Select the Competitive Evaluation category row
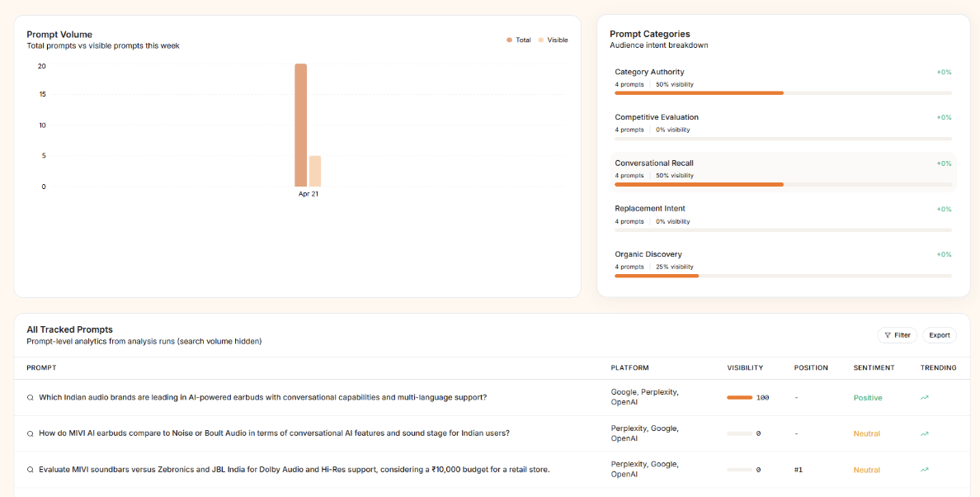 click(783, 127)
